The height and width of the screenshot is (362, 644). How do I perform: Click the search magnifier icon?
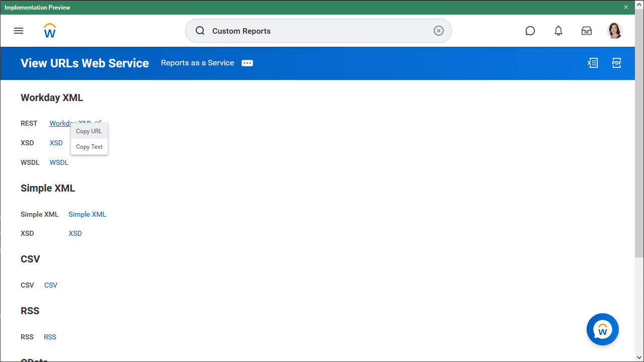pos(200,30)
